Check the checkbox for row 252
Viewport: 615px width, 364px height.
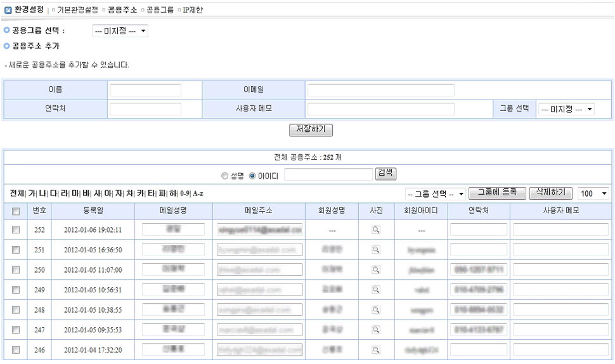coord(16,230)
